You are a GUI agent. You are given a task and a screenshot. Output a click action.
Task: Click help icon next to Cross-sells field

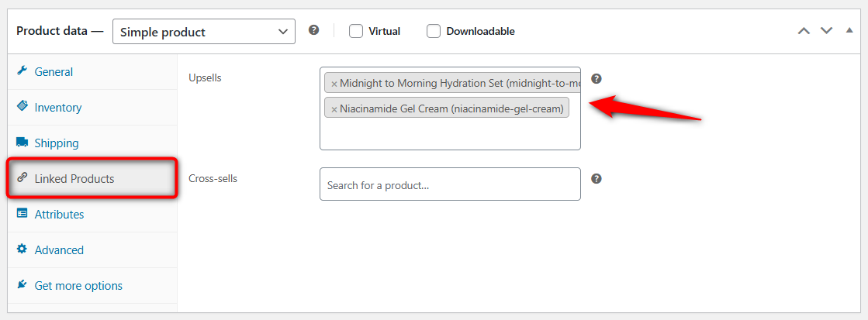[597, 179]
